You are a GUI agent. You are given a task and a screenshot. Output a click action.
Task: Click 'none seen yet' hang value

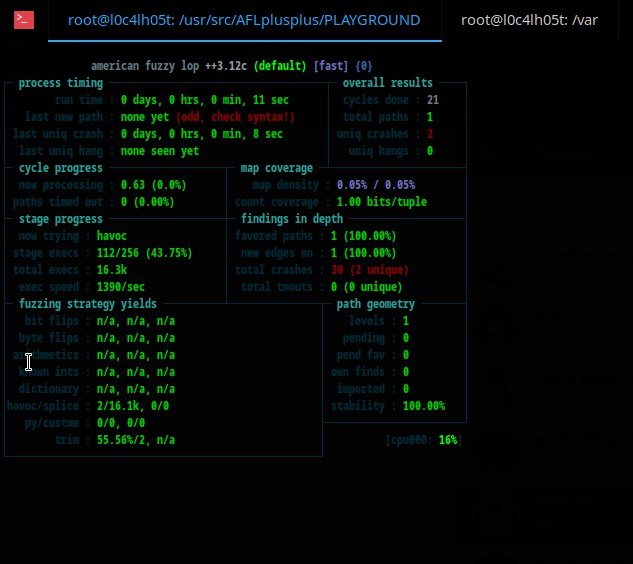click(160, 151)
